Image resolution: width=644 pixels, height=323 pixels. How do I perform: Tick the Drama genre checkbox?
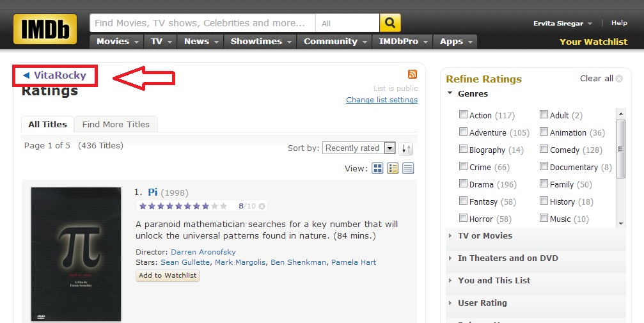point(463,184)
